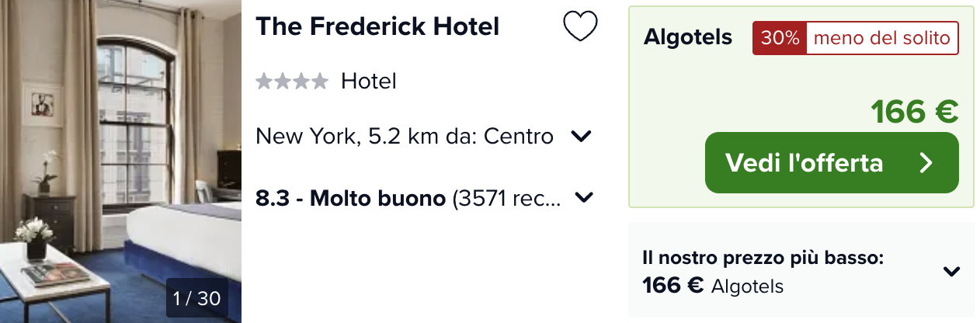
Task: Click the 3571 reviews count text
Action: 506,198
